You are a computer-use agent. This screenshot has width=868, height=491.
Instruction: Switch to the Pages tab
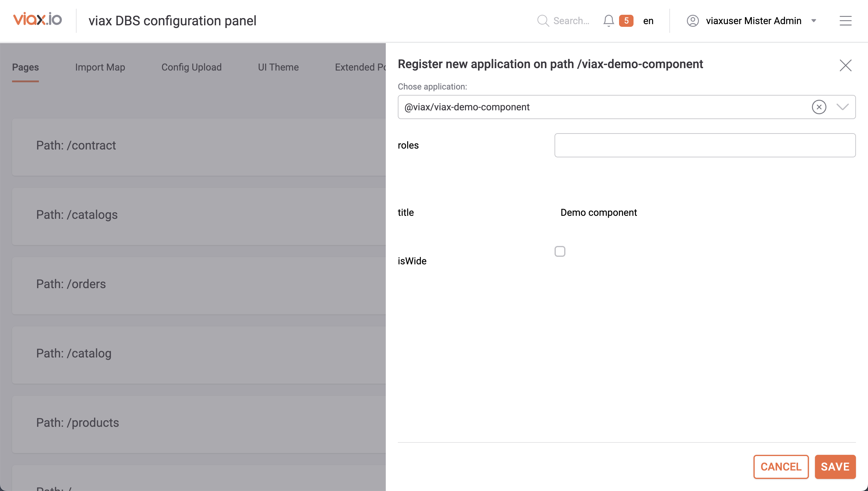[25, 67]
